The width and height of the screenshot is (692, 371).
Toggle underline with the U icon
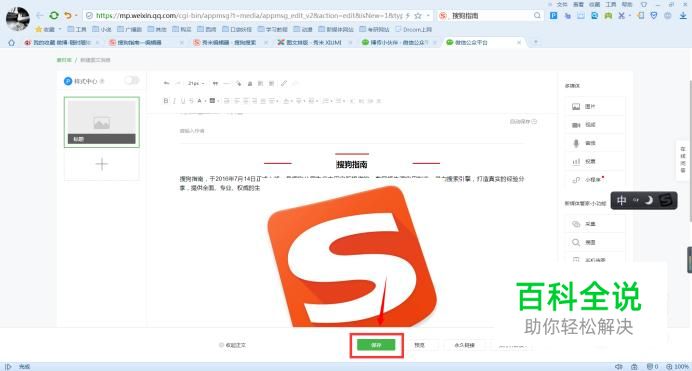pos(183,101)
